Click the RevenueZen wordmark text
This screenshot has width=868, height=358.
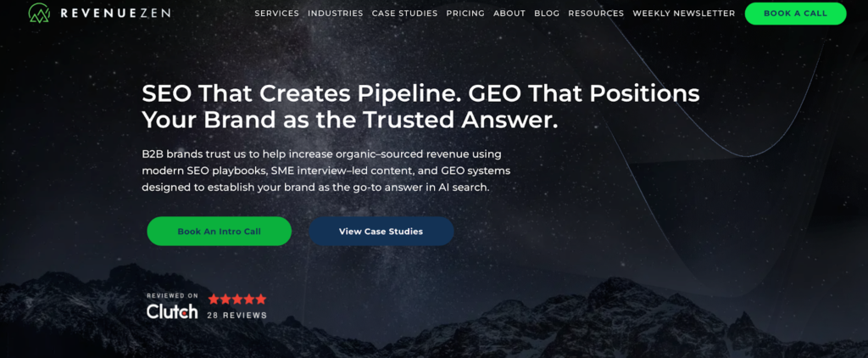(x=115, y=13)
